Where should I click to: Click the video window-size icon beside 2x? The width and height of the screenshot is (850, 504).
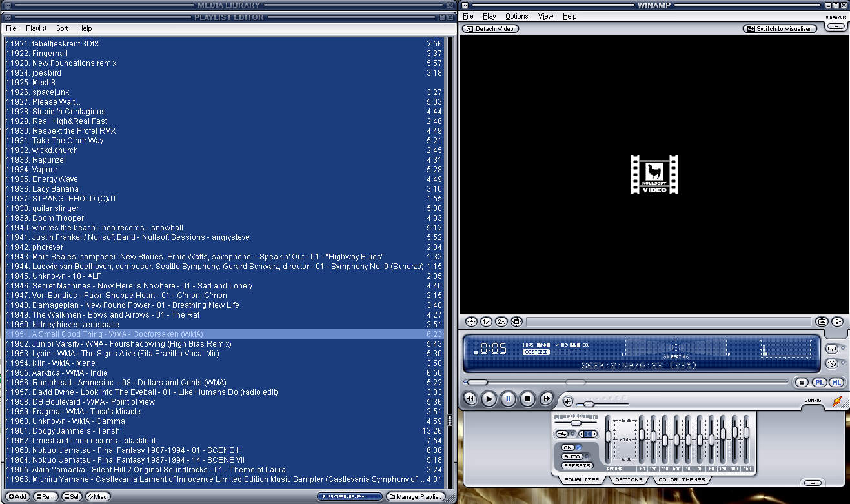click(x=516, y=321)
